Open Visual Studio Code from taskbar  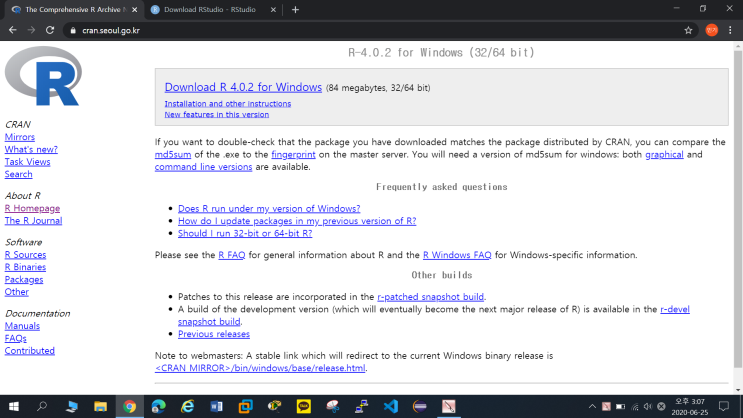click(x=390, y=406)
